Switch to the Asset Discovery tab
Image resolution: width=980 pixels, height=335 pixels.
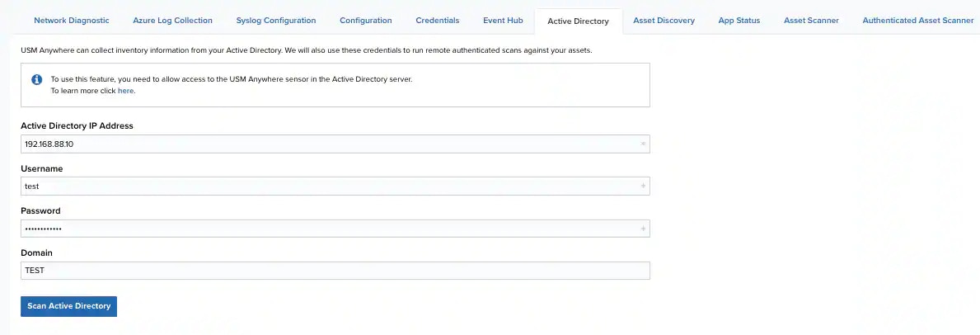tap(663, 21)
